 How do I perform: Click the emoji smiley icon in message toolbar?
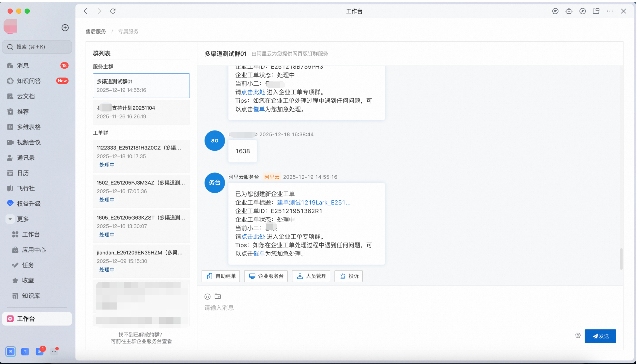(207, 296)
